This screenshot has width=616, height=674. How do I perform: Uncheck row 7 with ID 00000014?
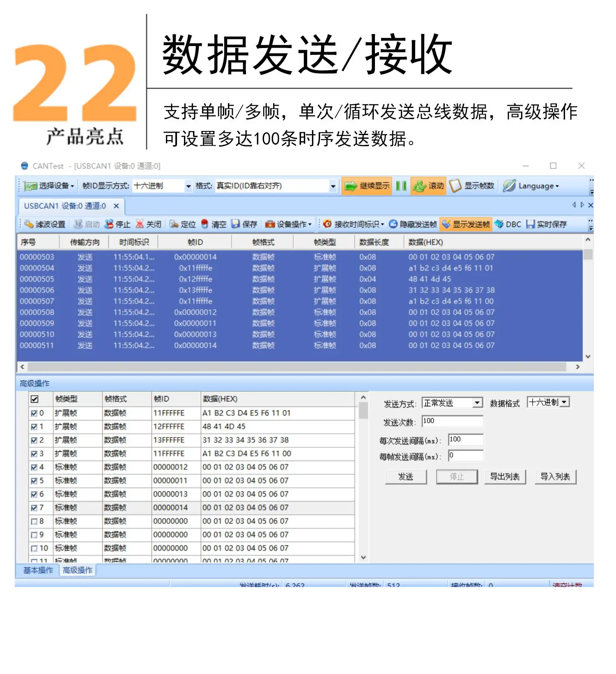point(34,508)
